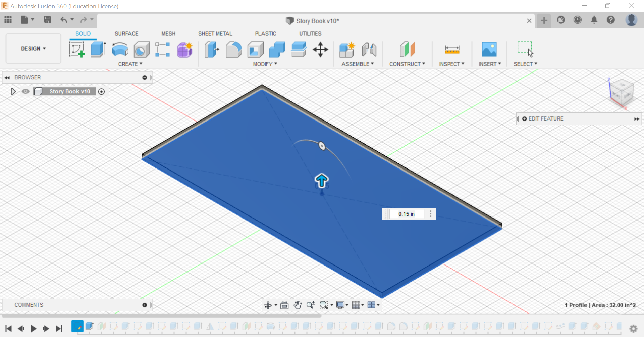
Task: Open the Insert image tool
Action: pos(489,49)
